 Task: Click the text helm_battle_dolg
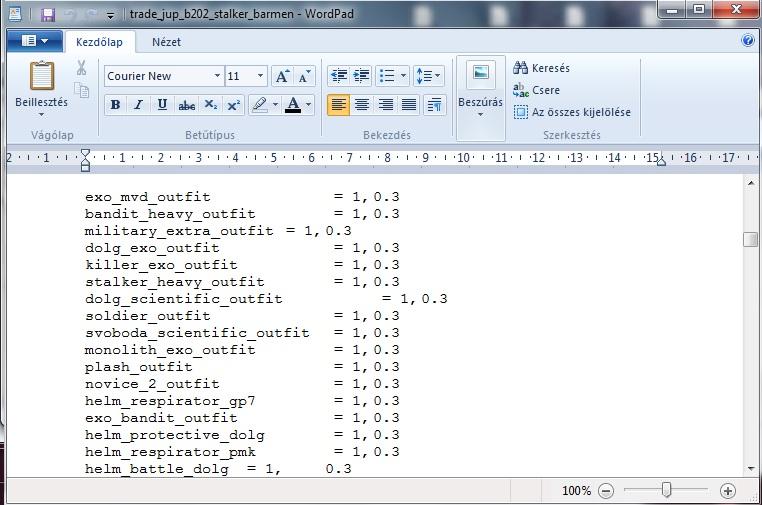pos(156,469)
